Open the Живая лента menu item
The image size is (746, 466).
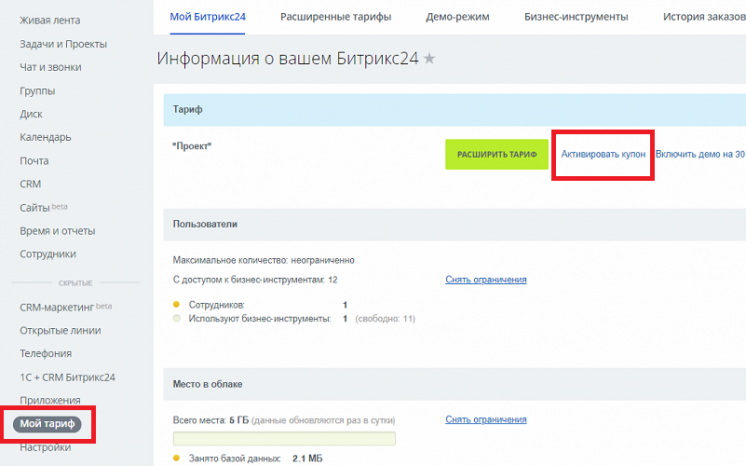pos(49,20)
